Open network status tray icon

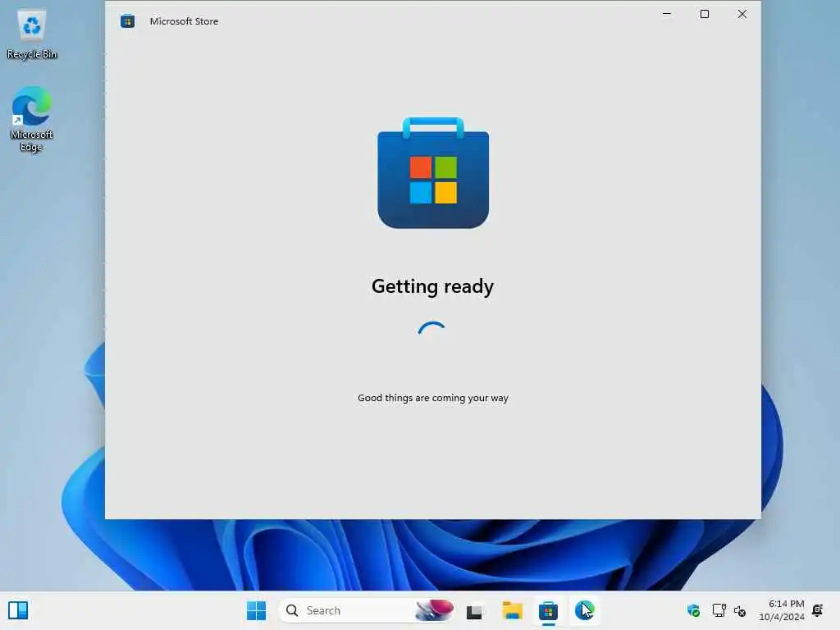(x=719, y=610)
